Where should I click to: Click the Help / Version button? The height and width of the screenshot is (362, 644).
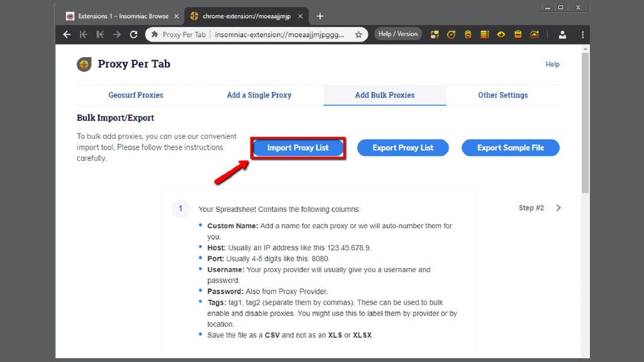398,34
